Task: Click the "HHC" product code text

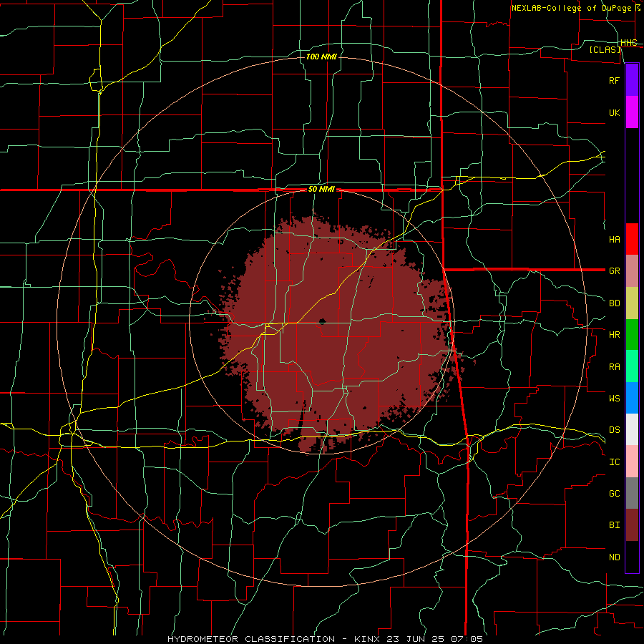Action: [628, 43]
